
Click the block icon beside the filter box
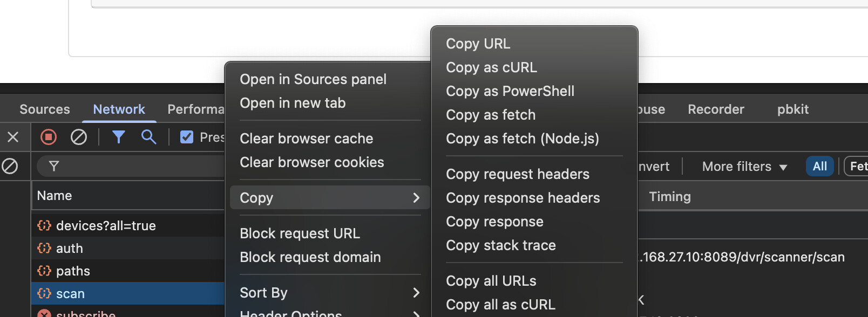[10, 166]
